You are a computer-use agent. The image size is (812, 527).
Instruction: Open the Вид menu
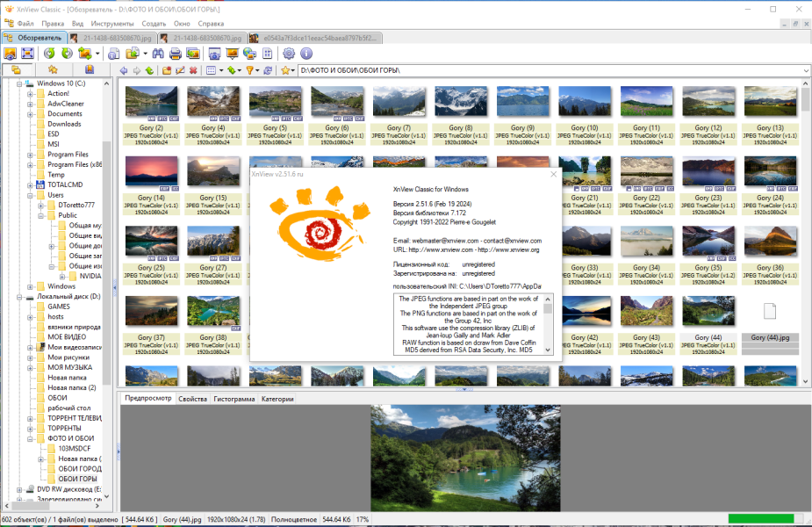pos(77,24)
